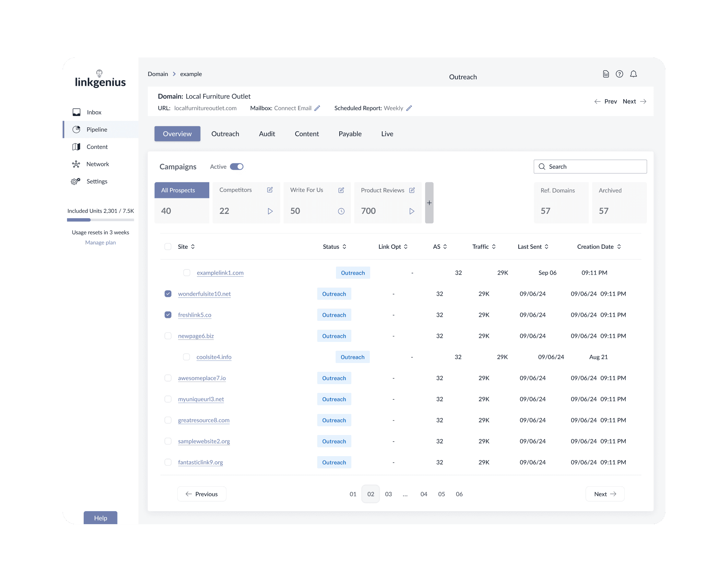Go to Prev domain
728x582 pixels.
606,101
